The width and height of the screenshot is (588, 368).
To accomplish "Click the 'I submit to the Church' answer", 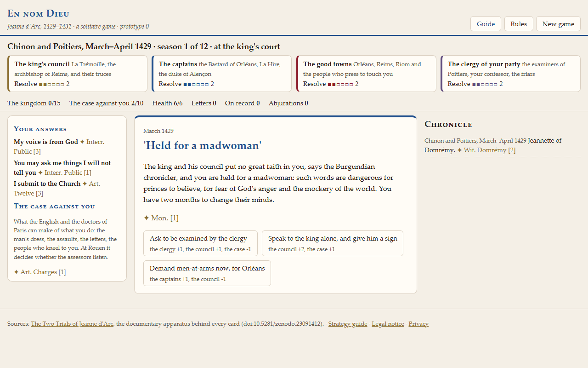I will coord(47,184).
